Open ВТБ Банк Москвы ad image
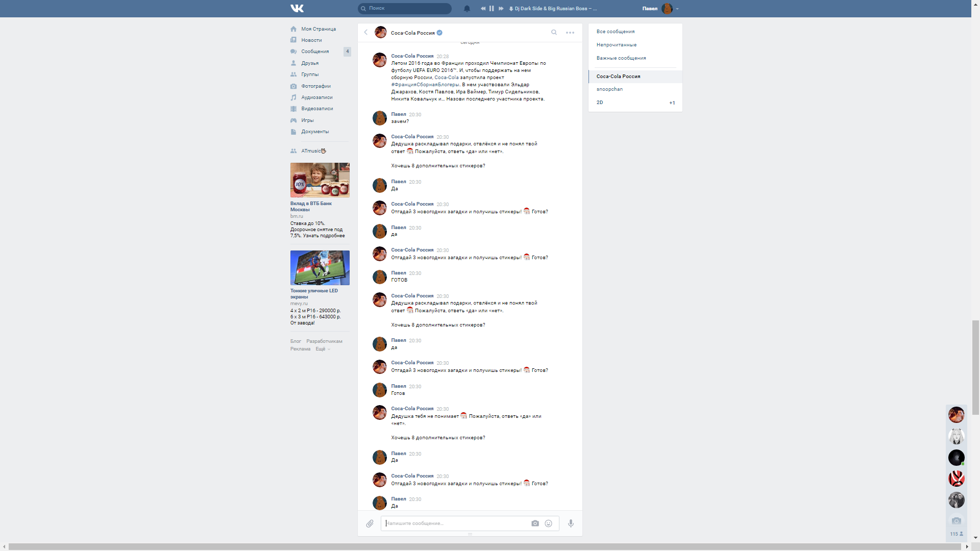Image resolution: width=980 pixels, height=551 pixels. pyautogui.click(x=320, y=180)
